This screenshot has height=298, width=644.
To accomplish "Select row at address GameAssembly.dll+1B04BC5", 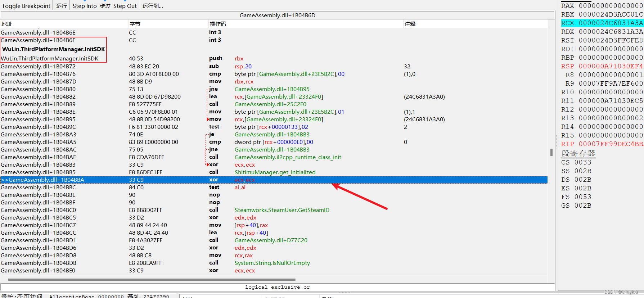I will point(274,217).
